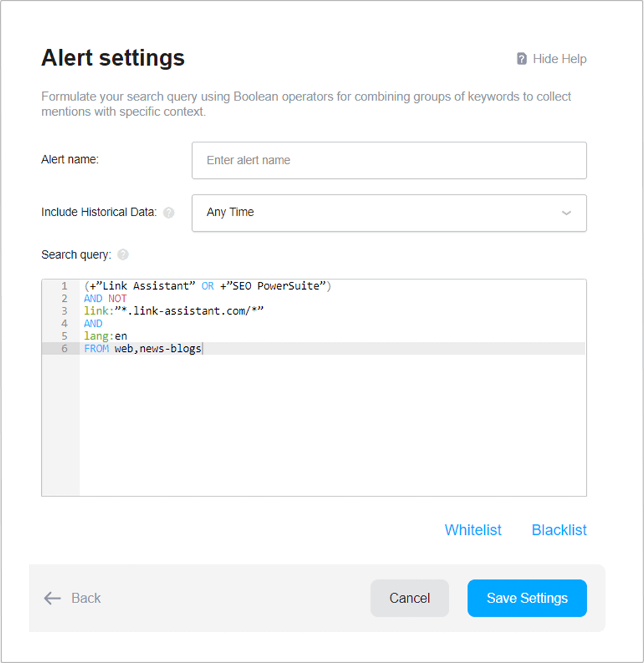The height and width of the screenshot is (663, 644).
Task: Click the Back arrow icon
Action: 52,598
